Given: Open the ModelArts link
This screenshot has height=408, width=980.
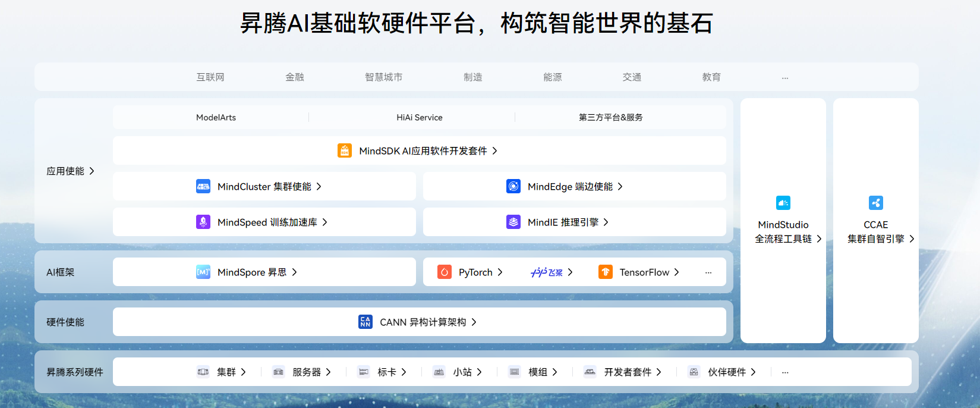Looking at the screenshot, I should click(x=216, y=117).
